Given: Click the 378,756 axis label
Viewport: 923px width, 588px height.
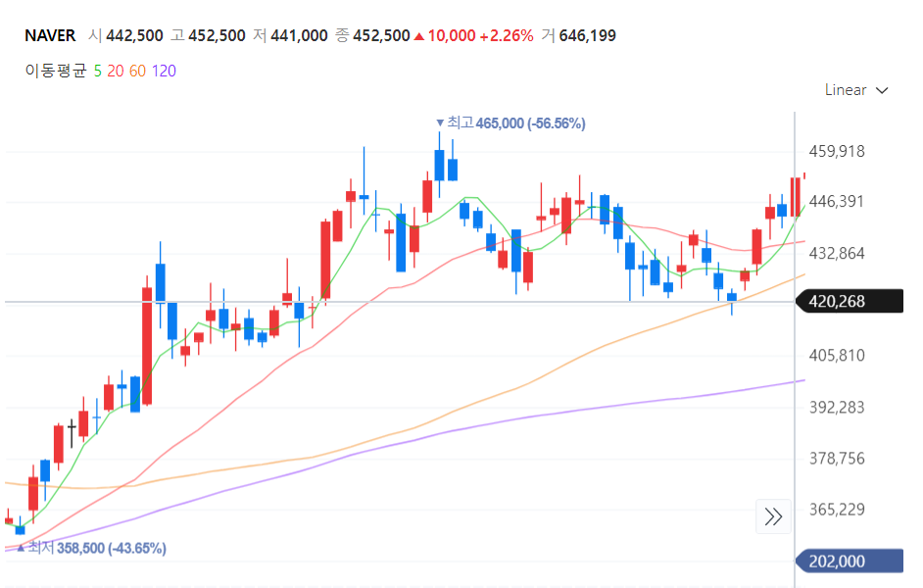Looking at the screenshot, I should click(x=837, y=458).
